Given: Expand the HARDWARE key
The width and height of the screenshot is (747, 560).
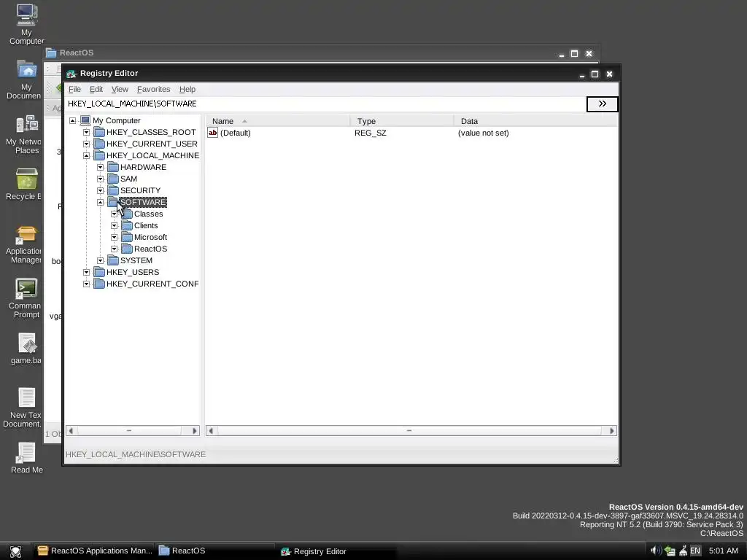Looking at the screenshot, I should (100, 167).
